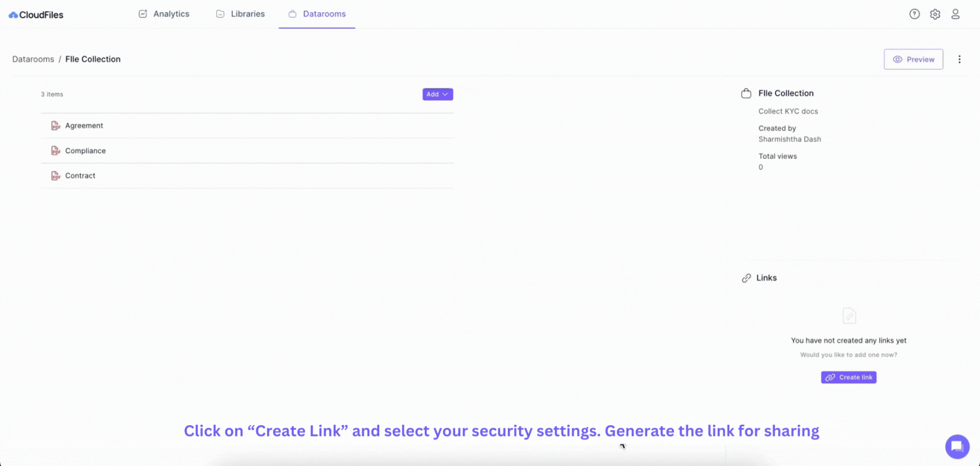Image resolution: width=980 pixels, height=466 pixels.
Task: Expand the Add button chevron
Action: (x=445, y=94)
